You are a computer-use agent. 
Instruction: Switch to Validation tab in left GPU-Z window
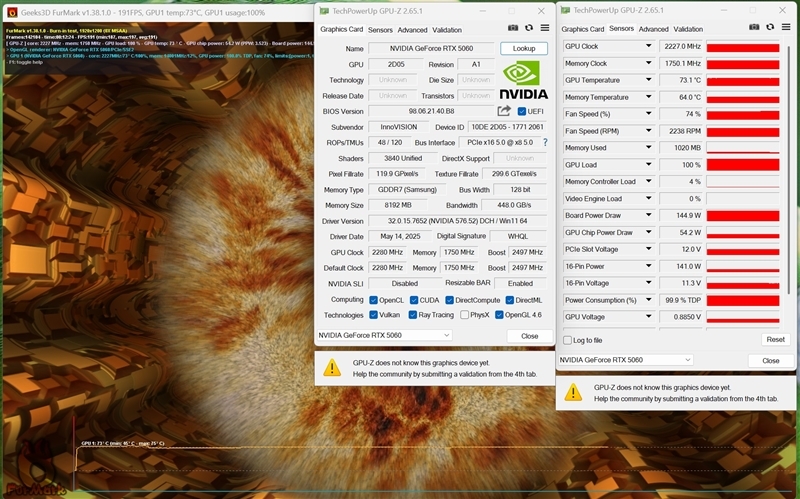click(x=447, y=30)
